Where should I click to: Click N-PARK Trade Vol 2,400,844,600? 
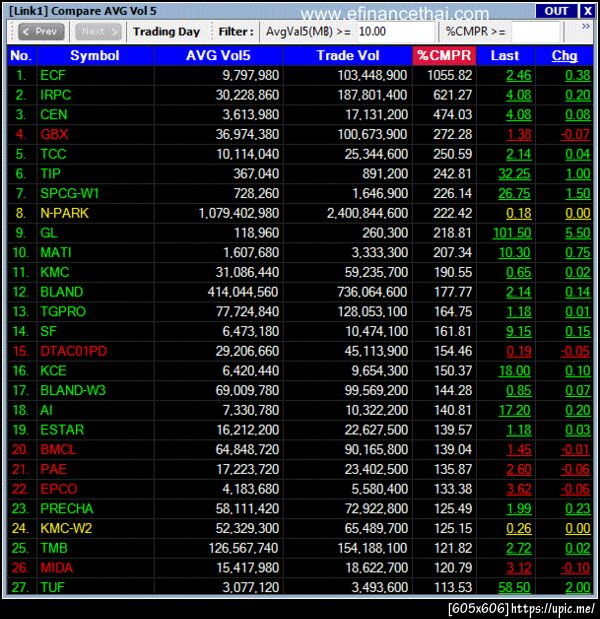point(367,213)
